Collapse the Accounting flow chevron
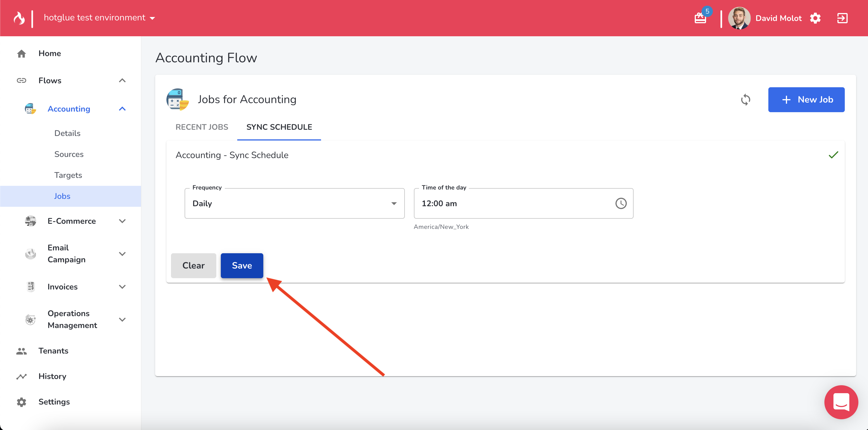The height and width of the screenshot is (430, 868). point(122,109)
